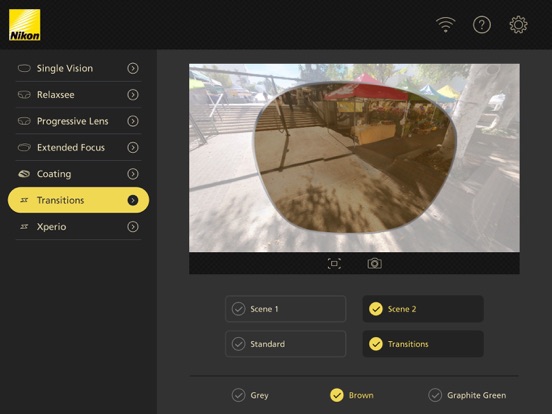Screen dimensions: 552x414
Task: Expand Relaxsee with its arrow
Action: pos(133,94)
